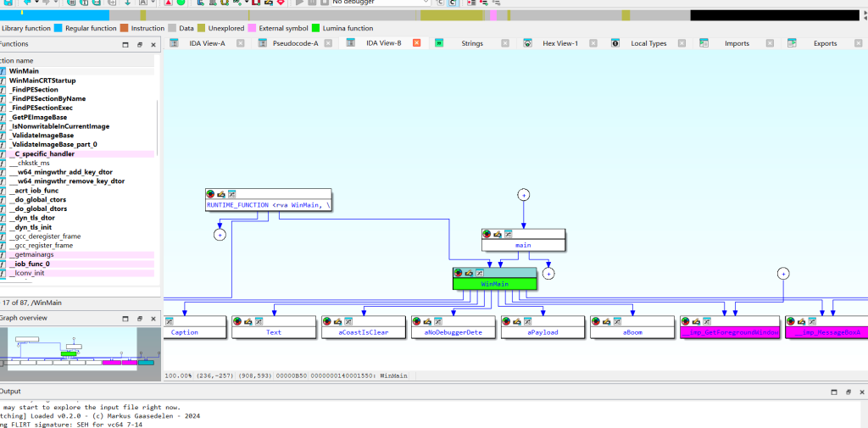Viewport: 868px width, 428px height.
Task: Expand collapsed node below RUNTIME_FUNCTION block
Action: click(x=220, y=235)
